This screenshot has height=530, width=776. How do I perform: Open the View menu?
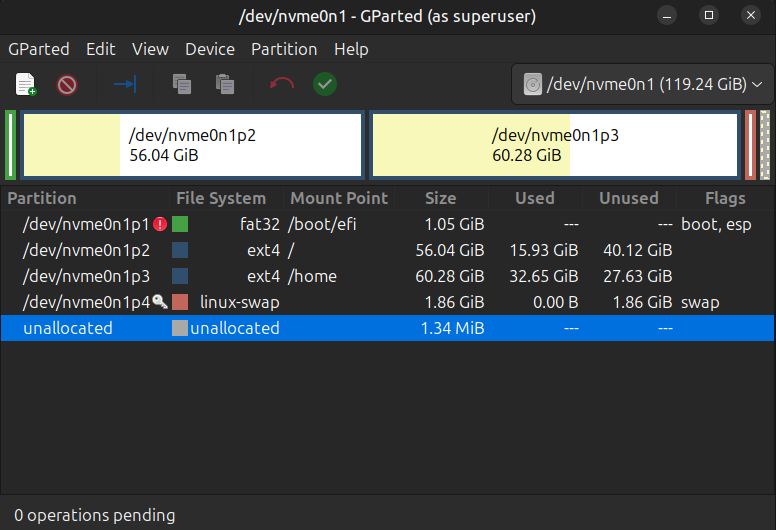[x=150, y=49]
